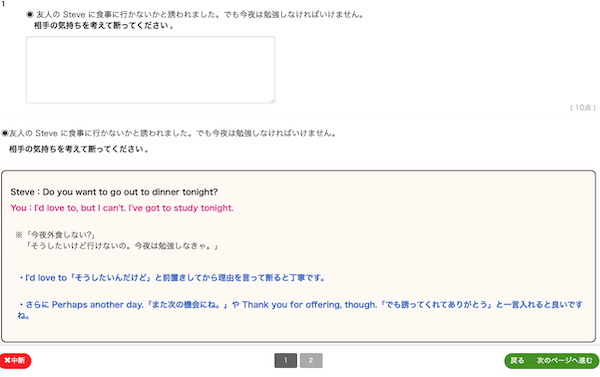The image size is (600, 377).
Task: Proceed with 次のページへ進む
Action: (564, 361)
